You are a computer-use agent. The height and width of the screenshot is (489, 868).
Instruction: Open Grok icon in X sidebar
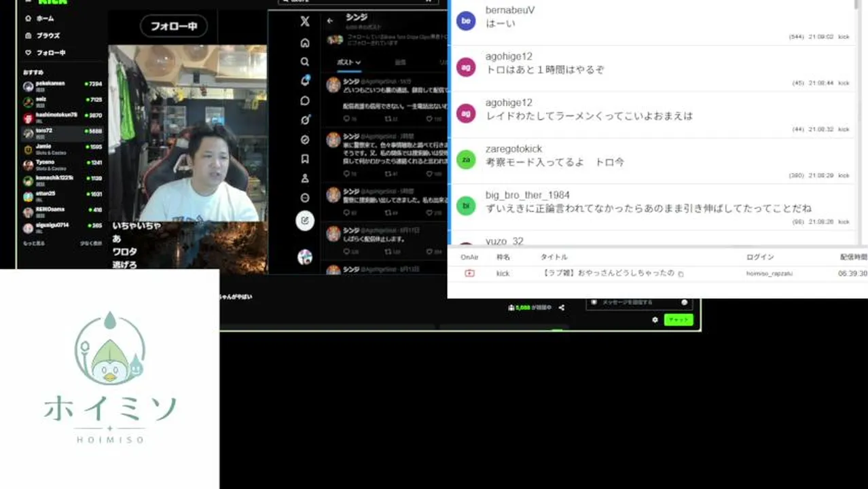[x=305, y=120]
